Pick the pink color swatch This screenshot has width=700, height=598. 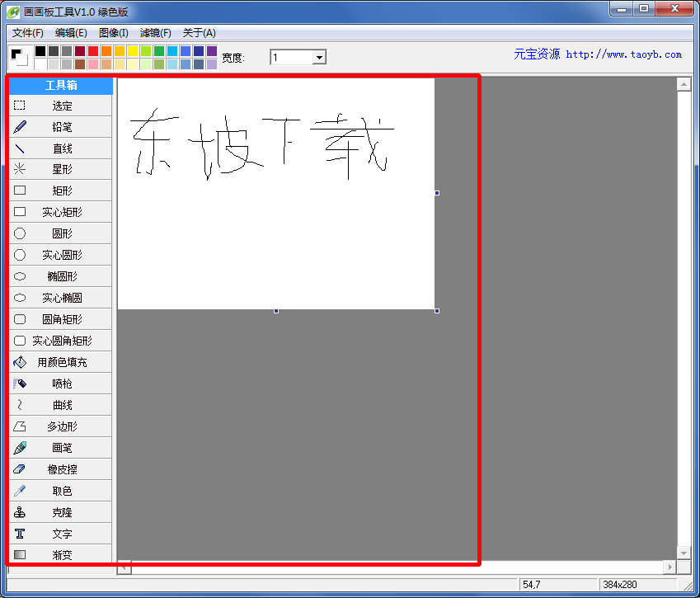[93, 64]
